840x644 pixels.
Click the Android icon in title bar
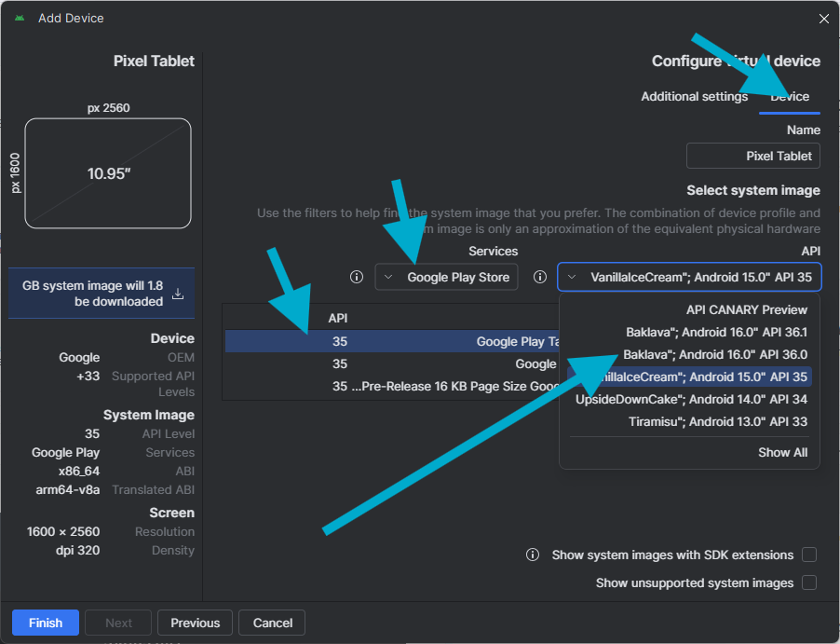20,19
